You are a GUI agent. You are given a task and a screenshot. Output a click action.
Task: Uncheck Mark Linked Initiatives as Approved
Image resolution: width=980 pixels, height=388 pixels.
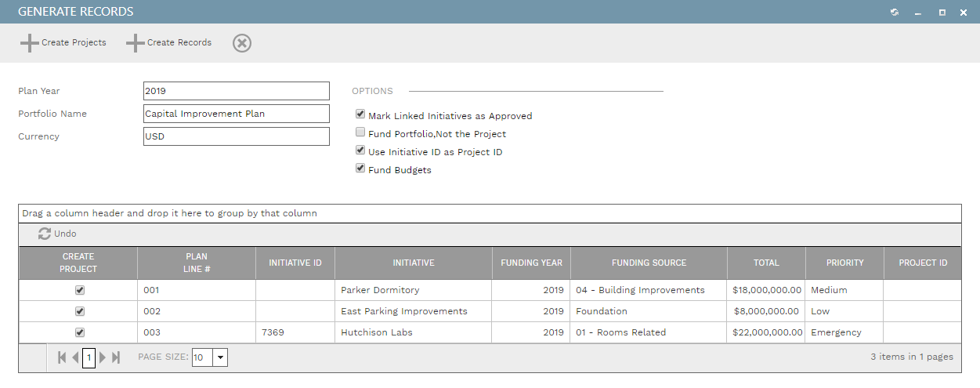coord(360,114)
